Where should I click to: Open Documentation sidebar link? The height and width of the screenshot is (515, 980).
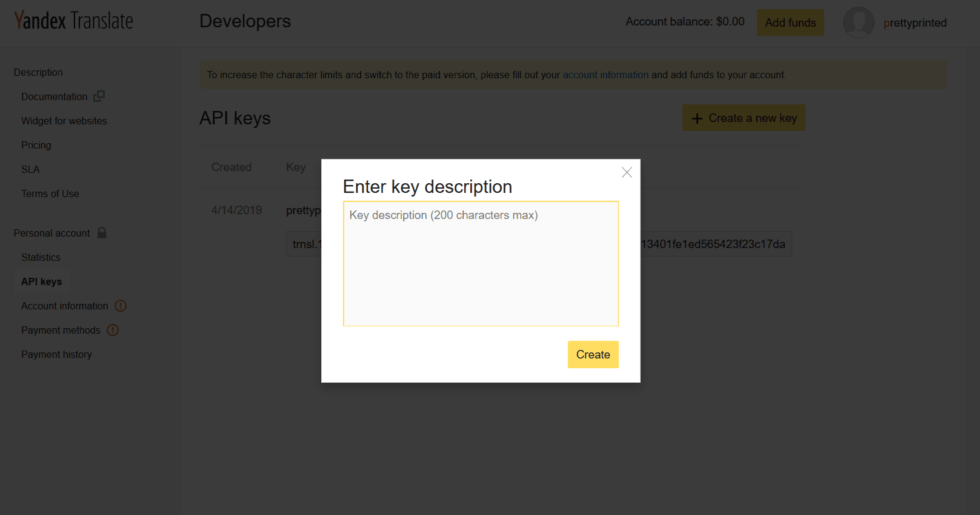coord(54,96)
